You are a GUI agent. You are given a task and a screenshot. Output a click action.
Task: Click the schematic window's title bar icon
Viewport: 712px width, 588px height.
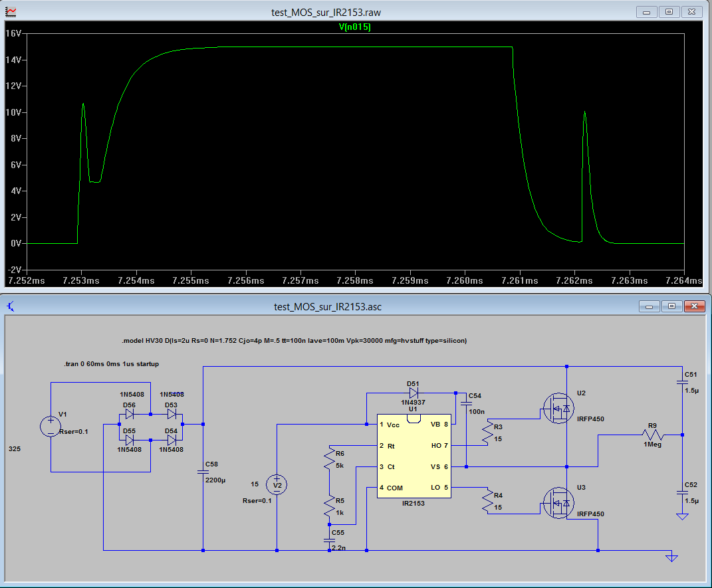(x=11, y=306)
